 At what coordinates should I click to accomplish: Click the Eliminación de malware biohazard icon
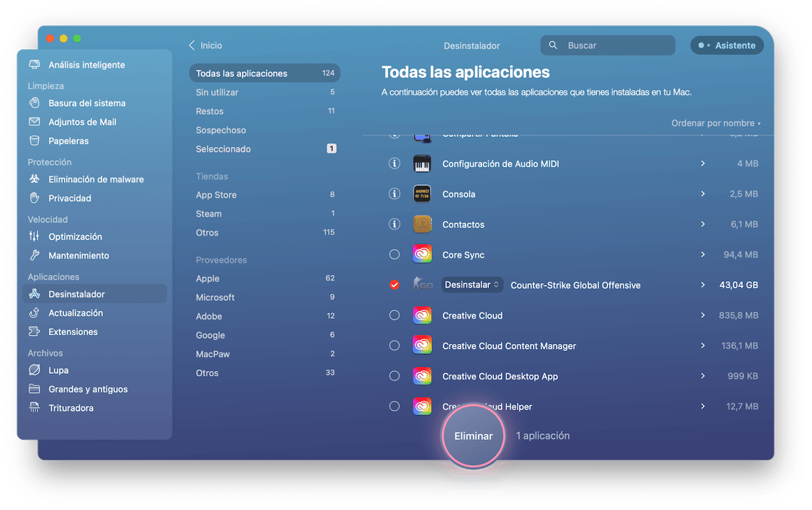(x=35, y=179)
